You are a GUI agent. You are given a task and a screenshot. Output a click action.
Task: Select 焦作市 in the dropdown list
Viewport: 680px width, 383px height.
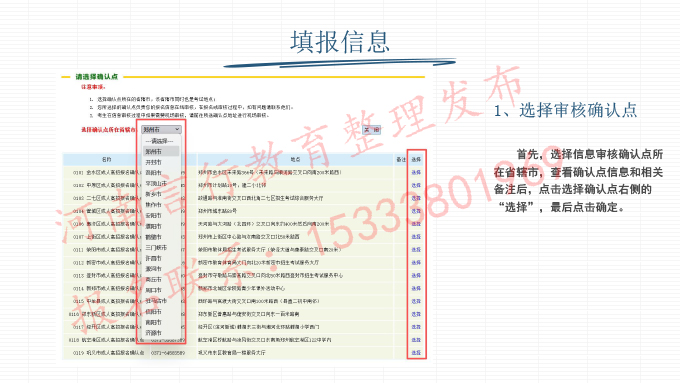click(153, 205)
